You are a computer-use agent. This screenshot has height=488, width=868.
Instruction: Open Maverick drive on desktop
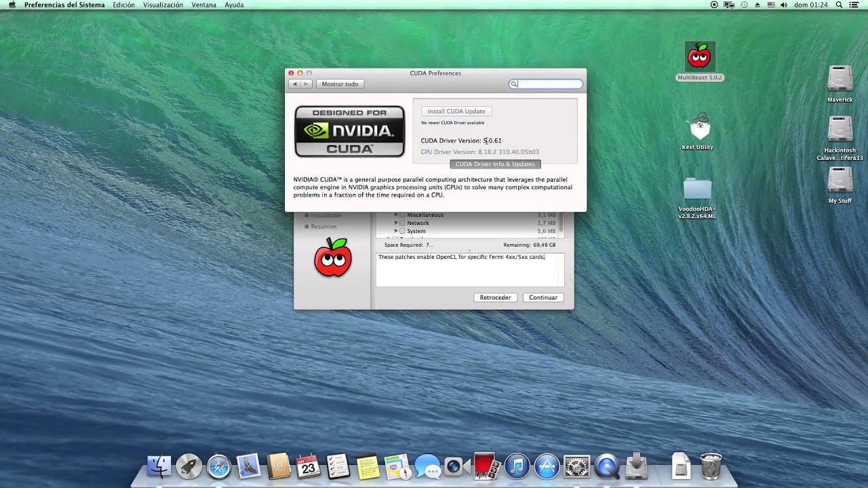click(x=840, y=79)
